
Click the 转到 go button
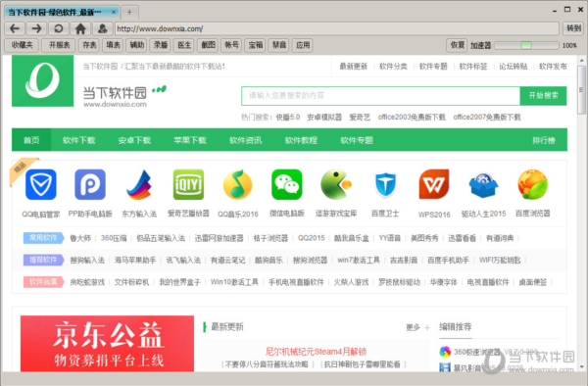pos(573,28)
